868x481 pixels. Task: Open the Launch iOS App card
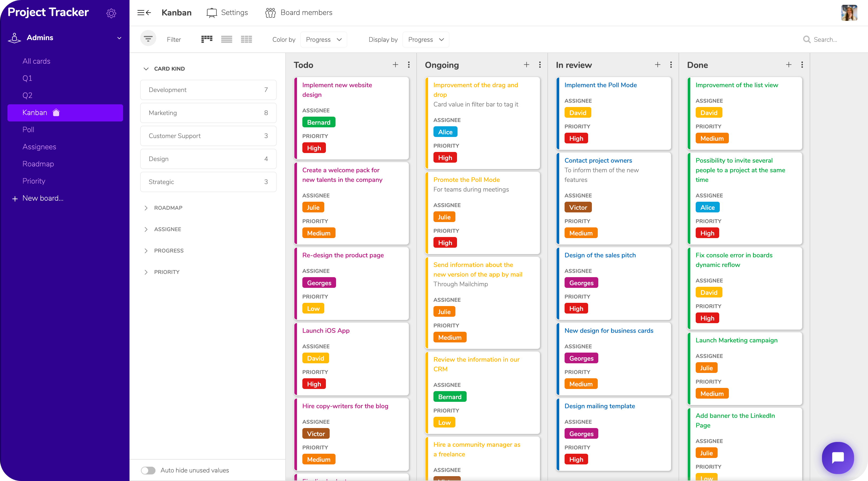(x=325, y=330)
